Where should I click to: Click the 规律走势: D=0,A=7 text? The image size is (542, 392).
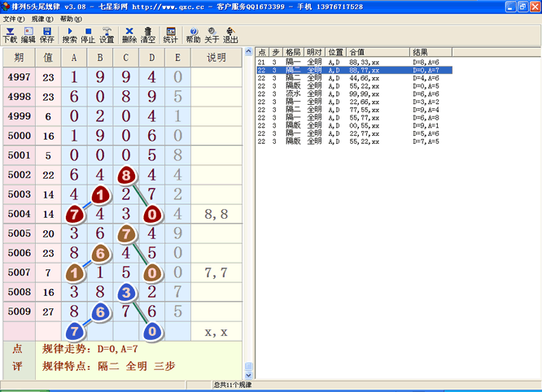click(90, 349)
